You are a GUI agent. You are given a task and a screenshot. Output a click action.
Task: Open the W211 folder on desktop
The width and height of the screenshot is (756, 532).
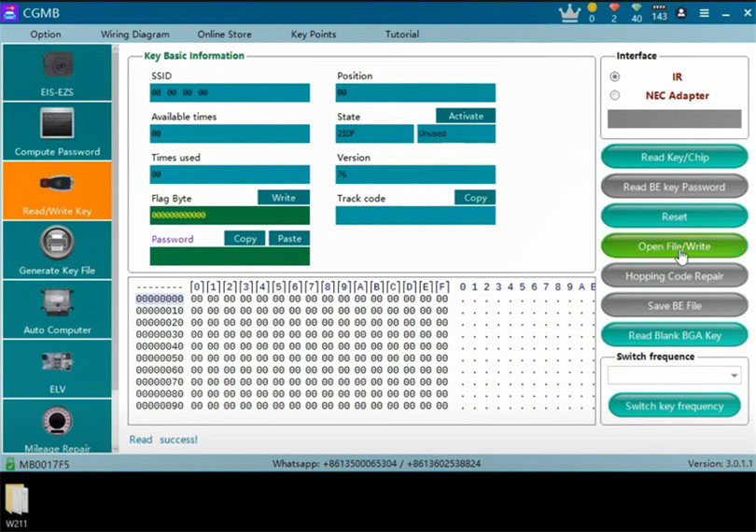(x=17, y=506)
